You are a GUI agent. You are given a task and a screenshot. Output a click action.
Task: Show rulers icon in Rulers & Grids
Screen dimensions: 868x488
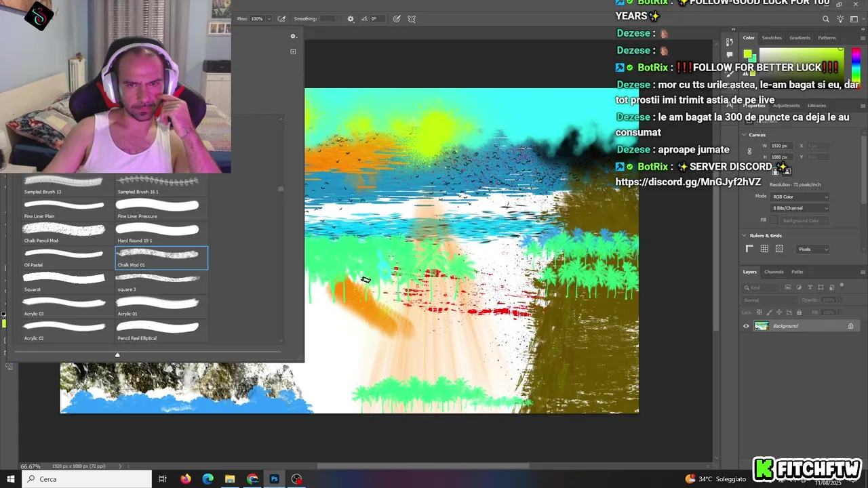point(749,249)
